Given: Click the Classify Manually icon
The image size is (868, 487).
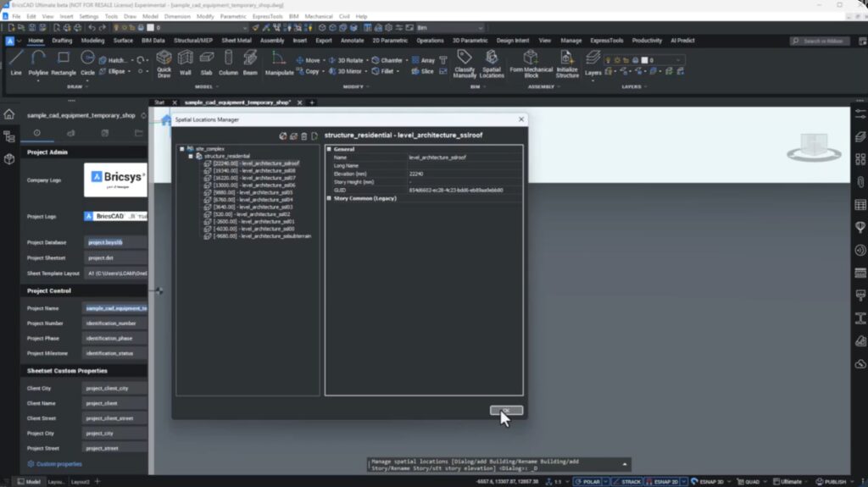Looking at the screenshot, I should tap(465, 64).
